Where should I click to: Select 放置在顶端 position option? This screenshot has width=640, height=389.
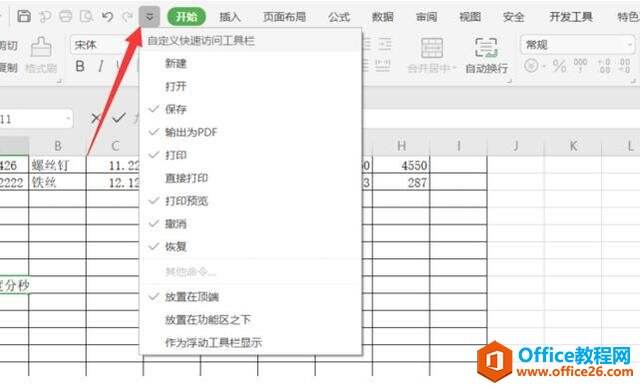(x=251, y=297)
